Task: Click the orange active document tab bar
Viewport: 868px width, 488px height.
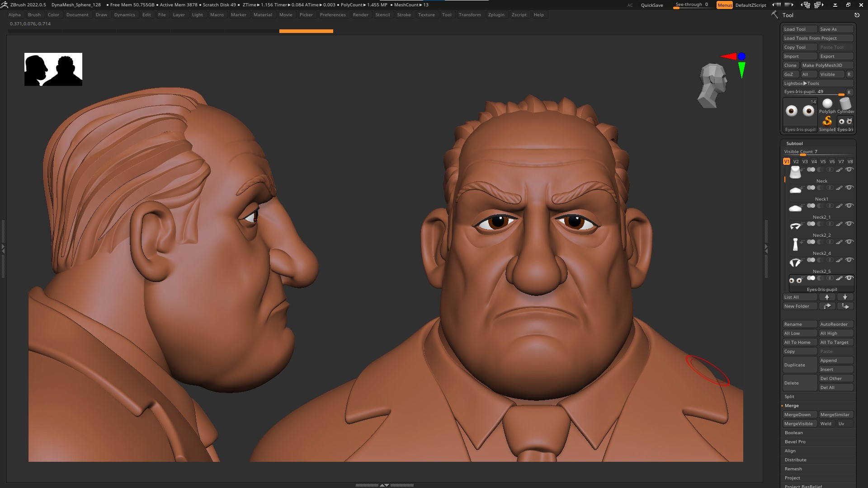Action: pyautogui.click(x=306, y=31)
